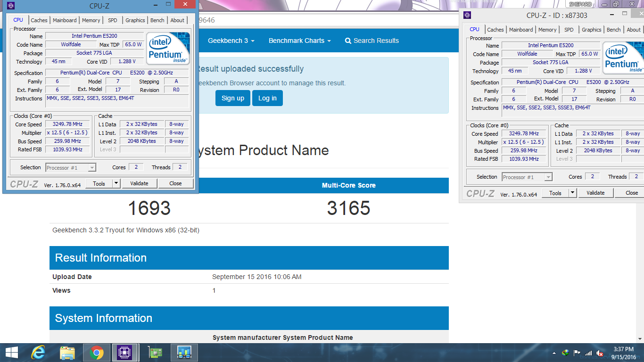Expand Tools dropdown arrow in left CPU-Z window
The image size is (644, 362).
116,183
